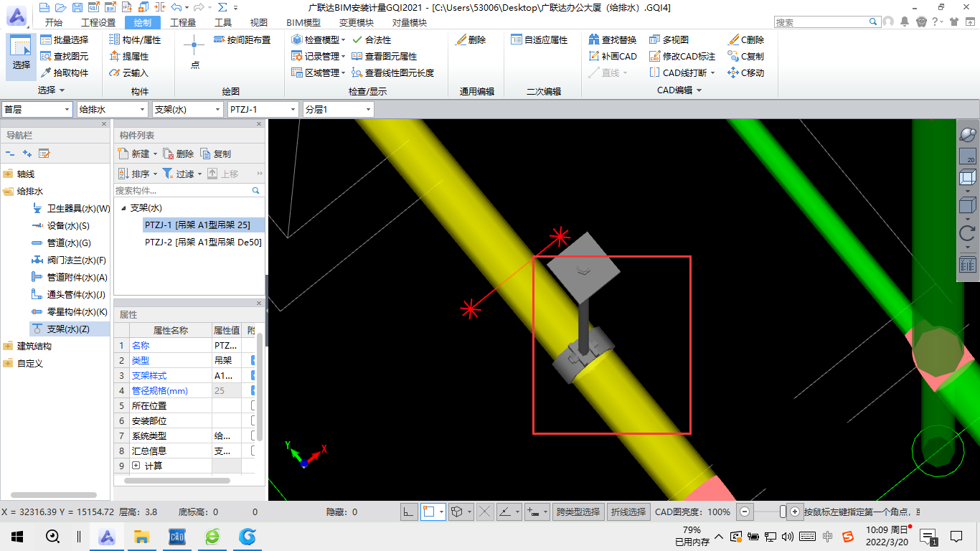Click the 搜索构件 search field
The height and width of the screenshot is (551, 980).
click(189, 191)
